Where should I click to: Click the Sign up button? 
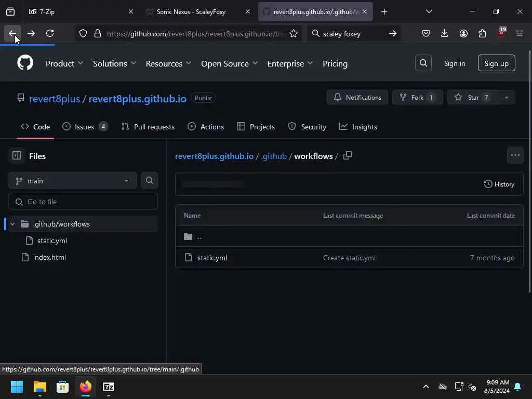click(496, 63)
